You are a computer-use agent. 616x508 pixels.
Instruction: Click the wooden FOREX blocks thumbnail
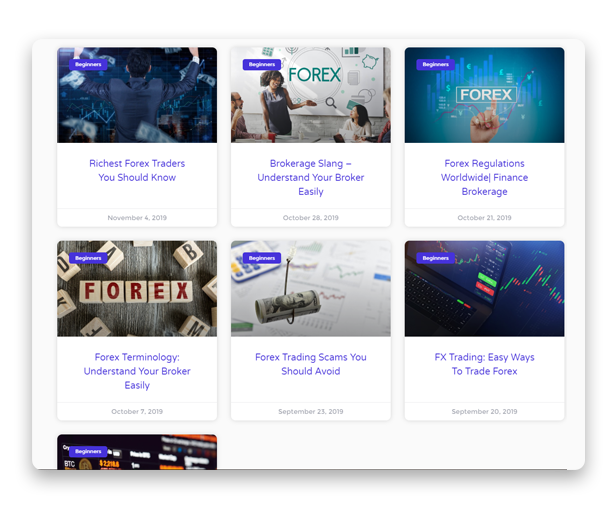pos(137,292)
